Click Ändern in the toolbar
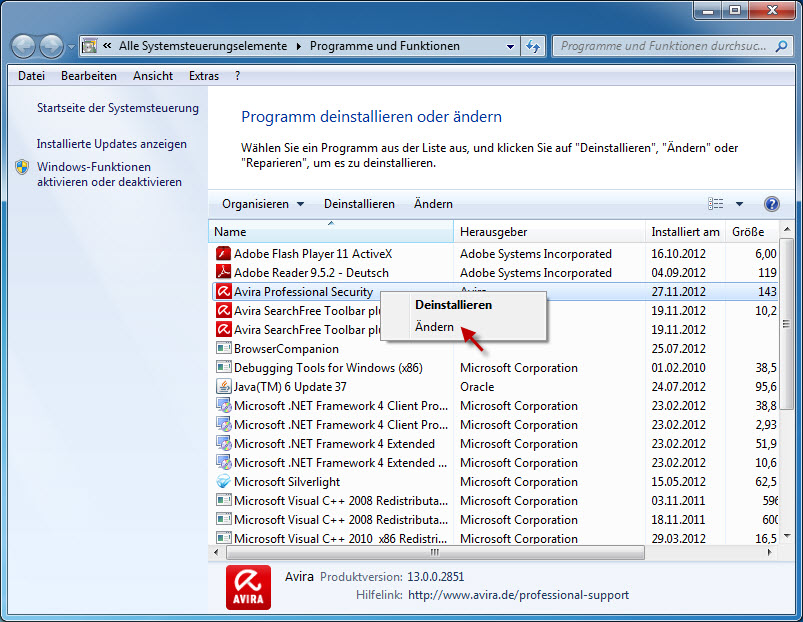803x622 pixels. tap(433, 204)
